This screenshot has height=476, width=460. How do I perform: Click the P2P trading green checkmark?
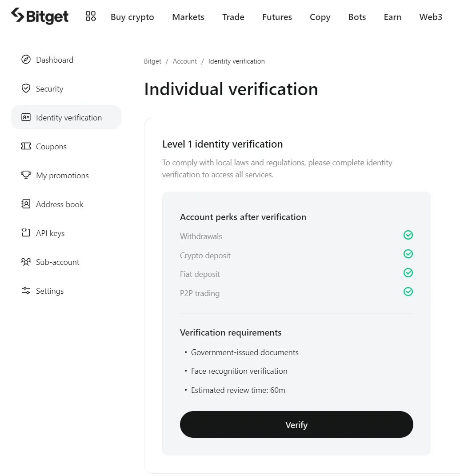(408, 292)
